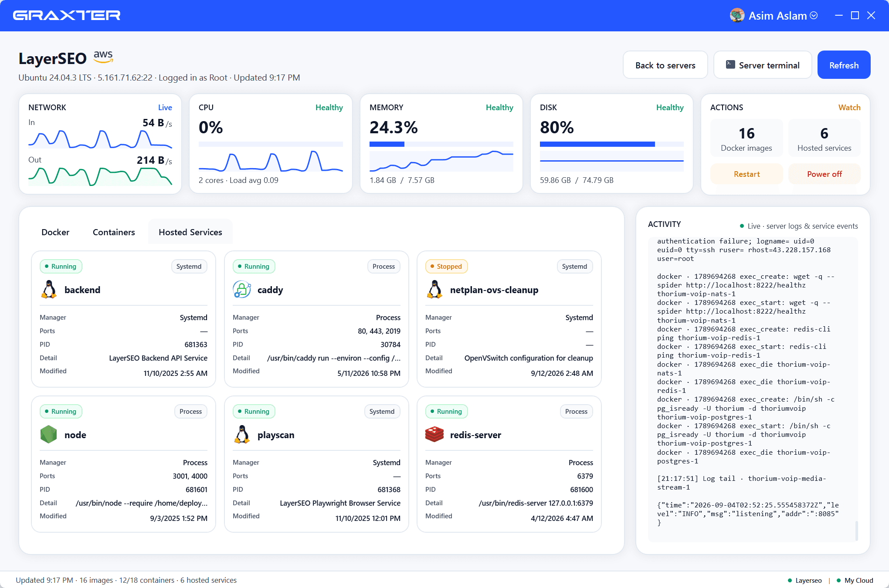
Task: Click the Refresh button
Action: 844,65
